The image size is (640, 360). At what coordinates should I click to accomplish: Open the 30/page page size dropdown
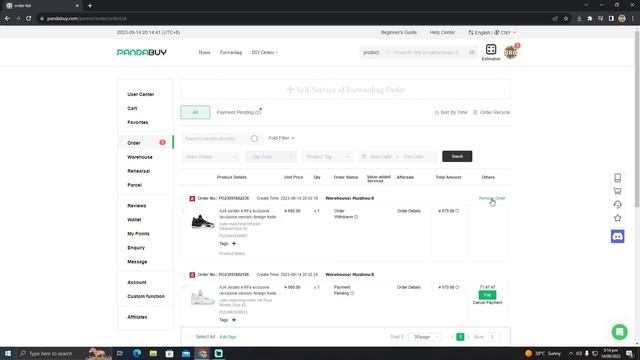(424, 337)
